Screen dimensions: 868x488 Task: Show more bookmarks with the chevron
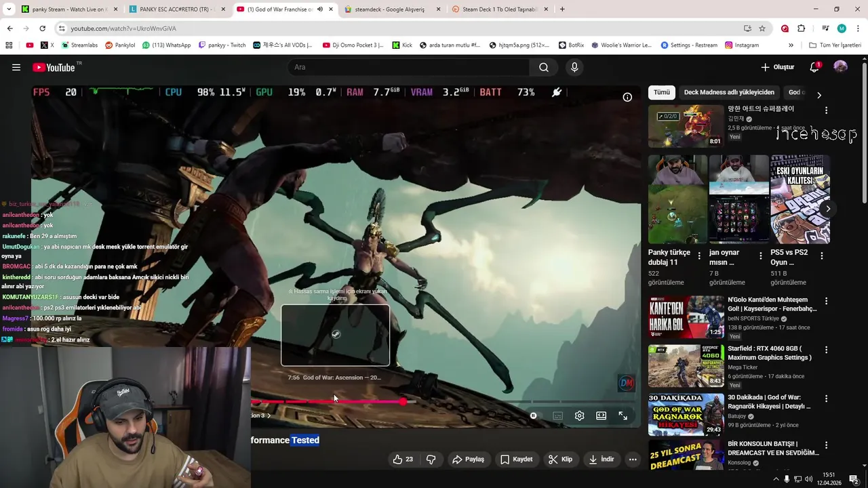coord(791,45)
